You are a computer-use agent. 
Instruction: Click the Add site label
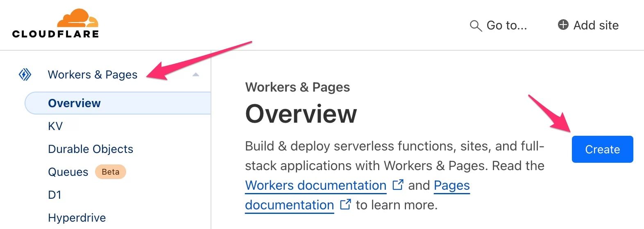click(596, 25)
